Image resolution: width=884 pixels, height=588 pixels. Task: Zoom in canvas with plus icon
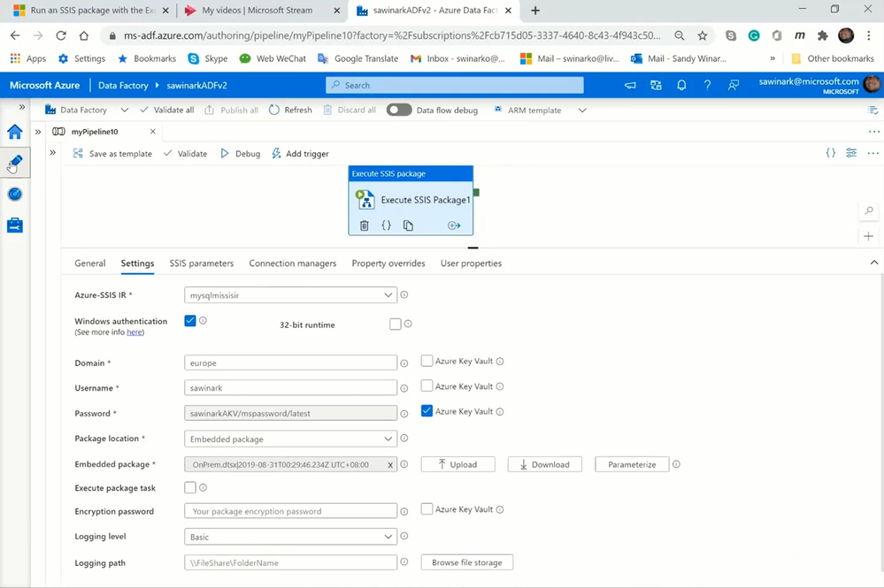(x=869, y=237)
